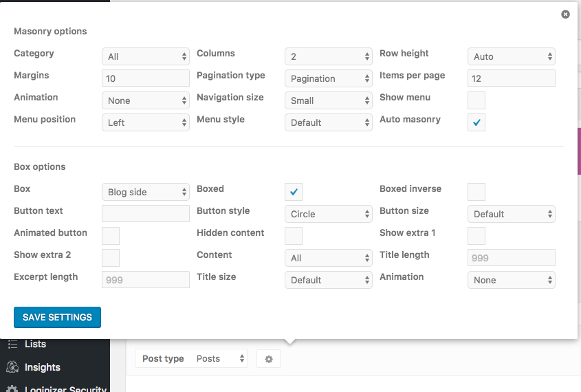This screenshot has height=392, width=581.
Task: Click the Save Settings button
Action: (x=58, y=317)
